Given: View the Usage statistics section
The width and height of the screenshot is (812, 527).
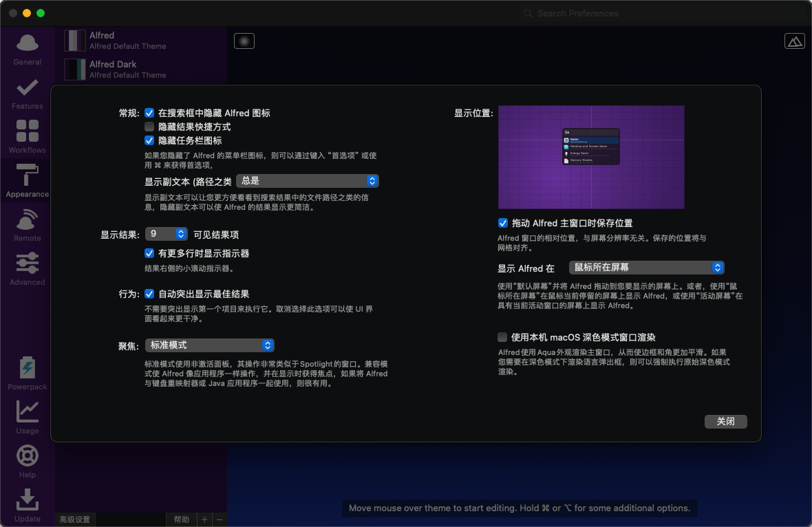Looking at the screenshot, I should click(28, 417).
